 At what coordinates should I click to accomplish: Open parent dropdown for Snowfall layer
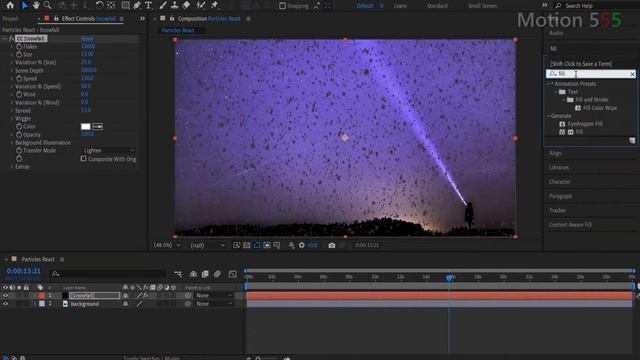214,296
